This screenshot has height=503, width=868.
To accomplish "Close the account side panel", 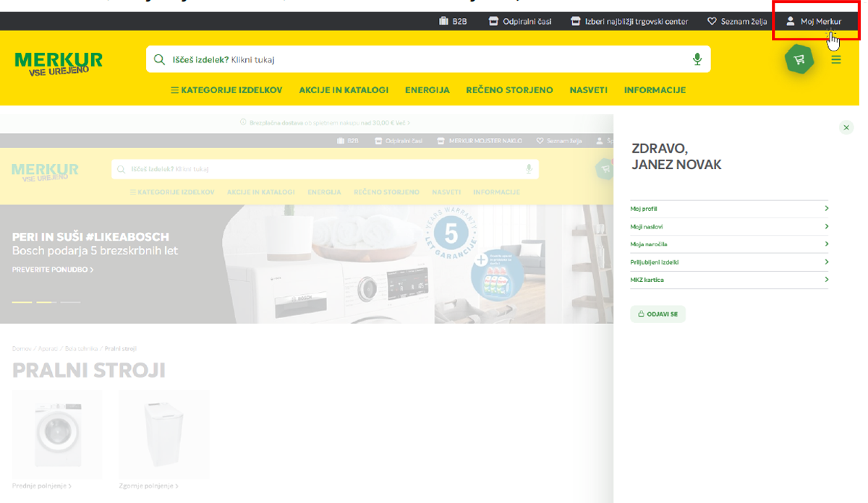I will [846, 128].
